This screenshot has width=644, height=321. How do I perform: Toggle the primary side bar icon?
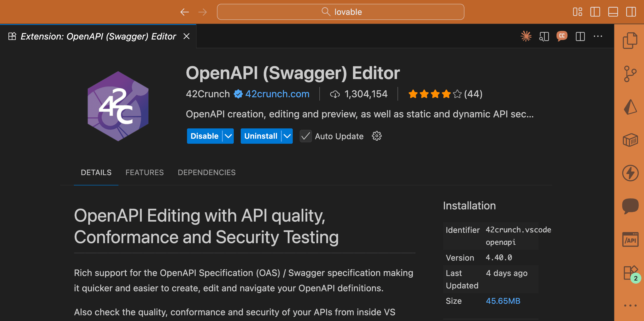point(595,12)
